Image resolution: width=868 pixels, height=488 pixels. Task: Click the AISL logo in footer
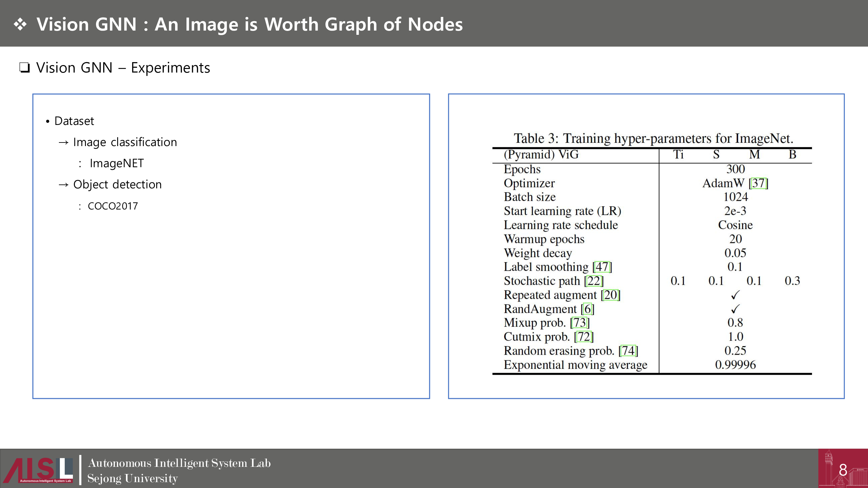pos(38,469)
